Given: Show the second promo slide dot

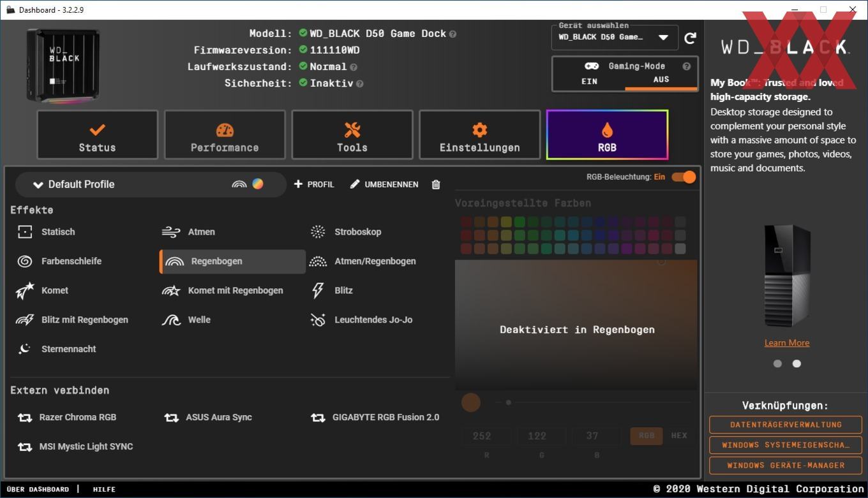Looking at the screenshot, I should 797,363.
